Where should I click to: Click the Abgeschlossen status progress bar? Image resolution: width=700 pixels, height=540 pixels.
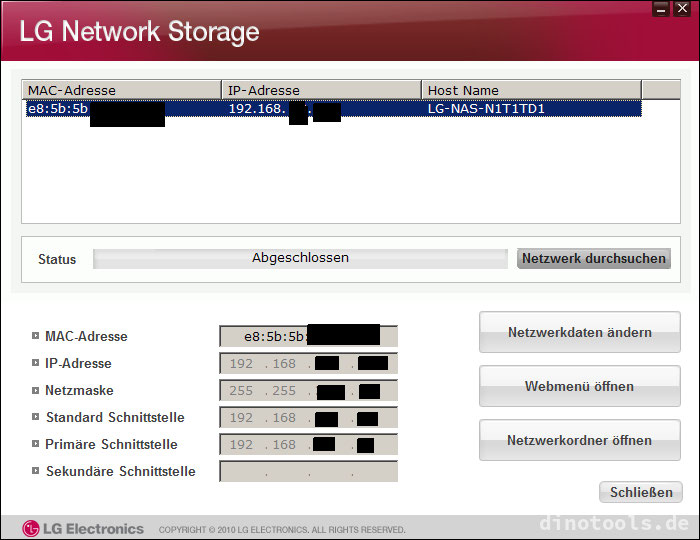(300, 258)
